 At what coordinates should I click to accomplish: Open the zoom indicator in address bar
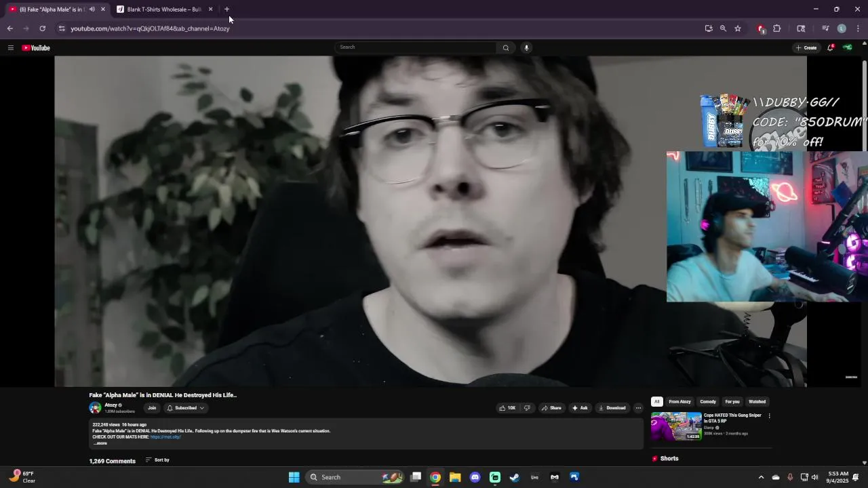click(x=723, y=28)
